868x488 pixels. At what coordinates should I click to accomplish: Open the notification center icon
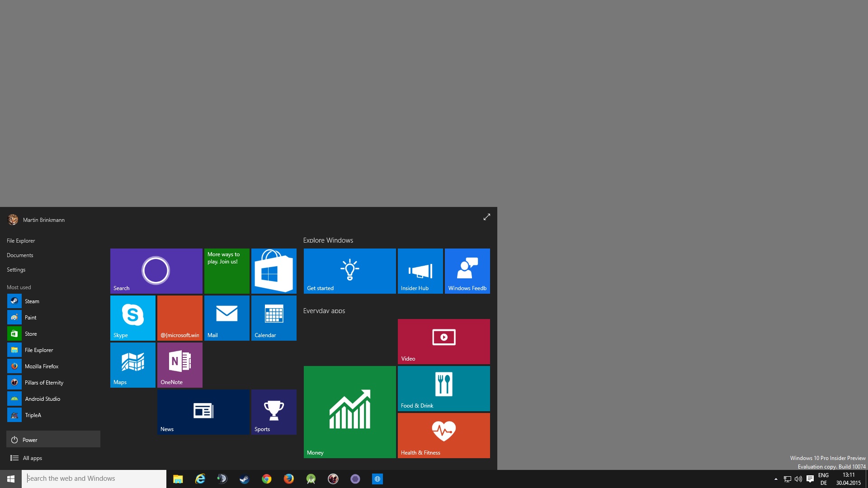810,479
